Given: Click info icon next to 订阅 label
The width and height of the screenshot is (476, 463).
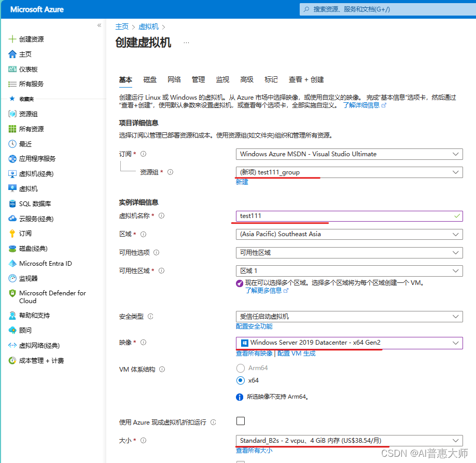Looking at the screenshot, I should coord(143,154).
